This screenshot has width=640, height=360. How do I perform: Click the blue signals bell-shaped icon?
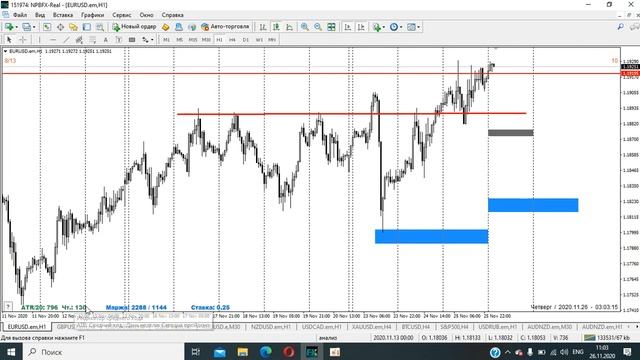[179, 27]
